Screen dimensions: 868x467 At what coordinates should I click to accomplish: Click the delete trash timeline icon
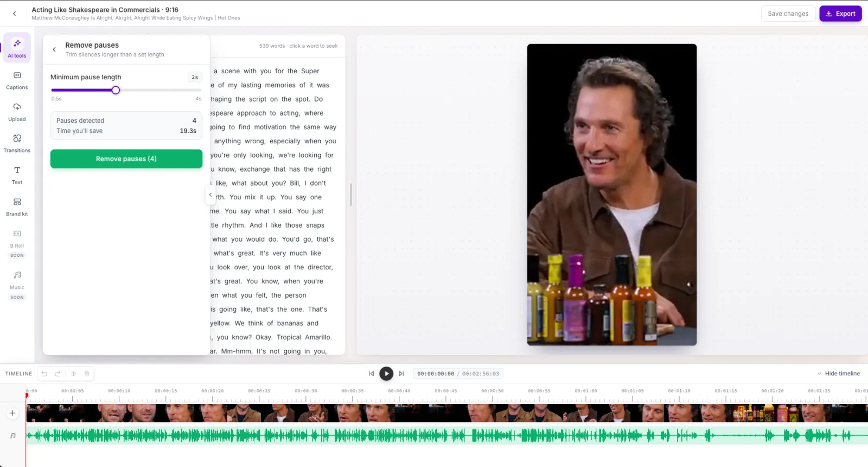[87, 374]
